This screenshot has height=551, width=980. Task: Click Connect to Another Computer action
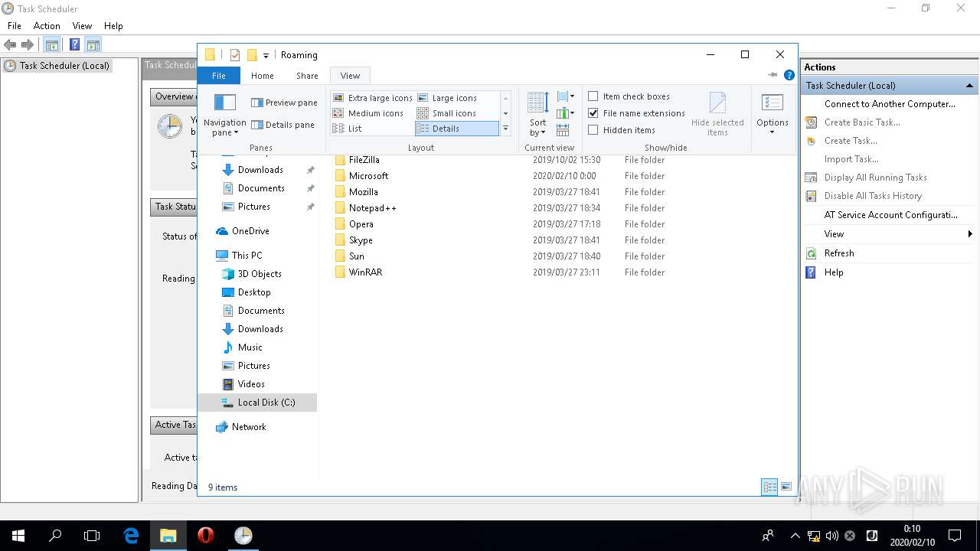tap(890, 104)
